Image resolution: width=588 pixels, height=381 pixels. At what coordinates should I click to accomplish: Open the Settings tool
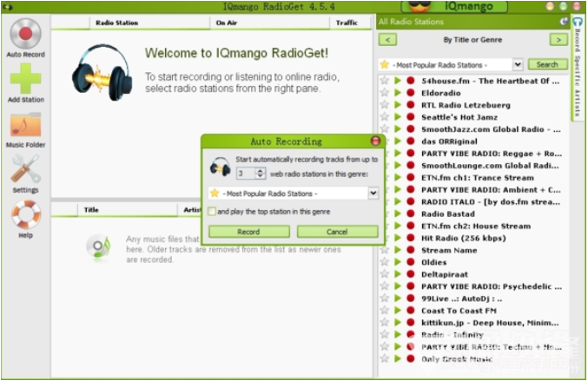(25, 174)
